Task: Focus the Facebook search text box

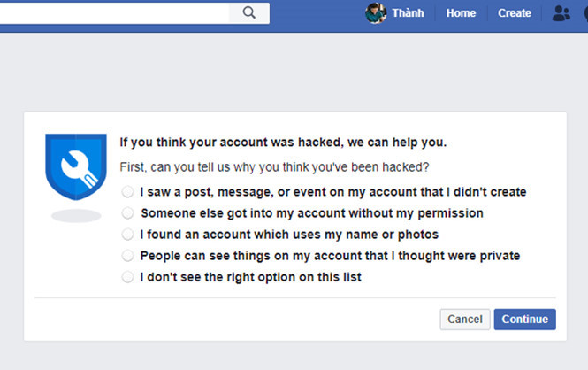Action: click(x=115, y=12)
